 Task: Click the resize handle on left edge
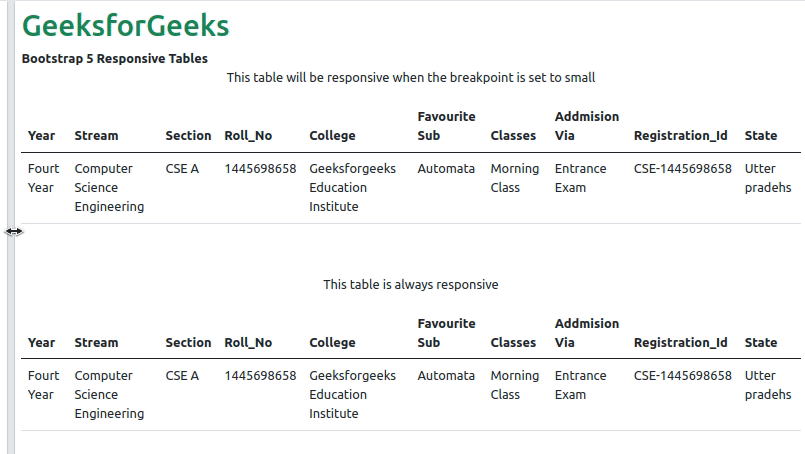point(13,231)
